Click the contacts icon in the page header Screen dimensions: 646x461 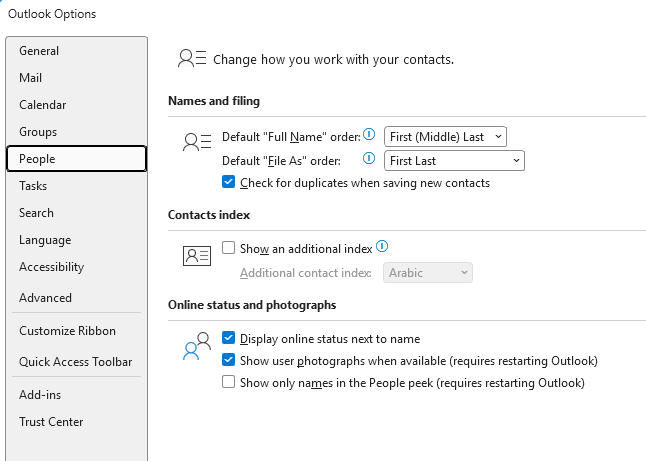[192, 58]
